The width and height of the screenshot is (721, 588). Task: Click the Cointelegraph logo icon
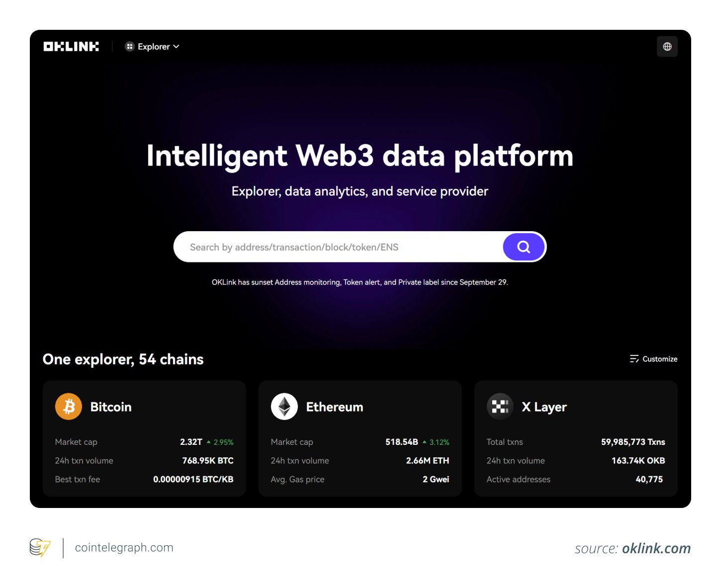40,548
